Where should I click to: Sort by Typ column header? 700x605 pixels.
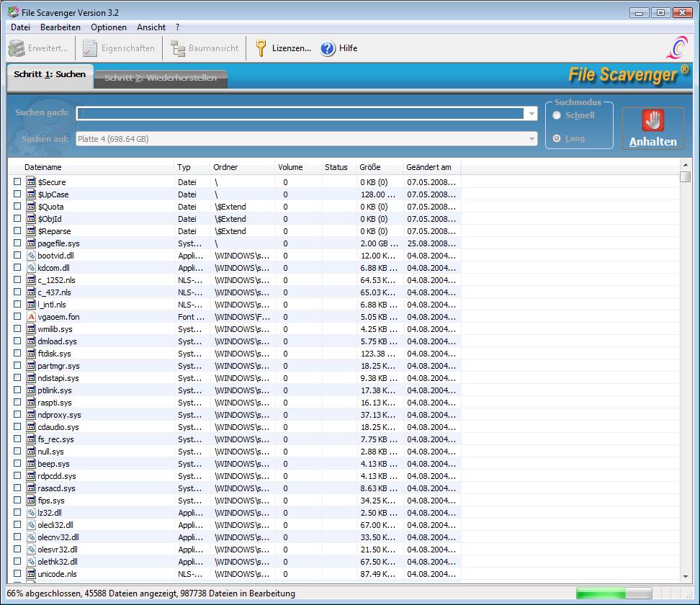click(x=192, y=167)
